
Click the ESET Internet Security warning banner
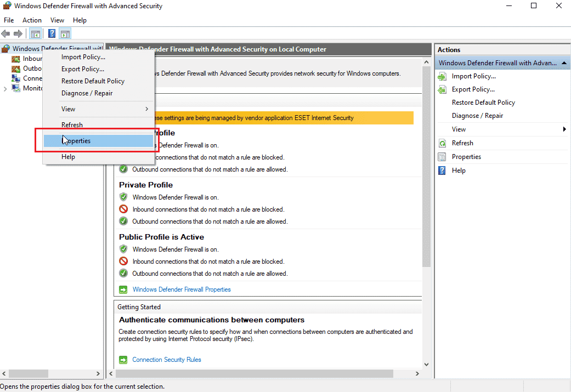(284, 118)
